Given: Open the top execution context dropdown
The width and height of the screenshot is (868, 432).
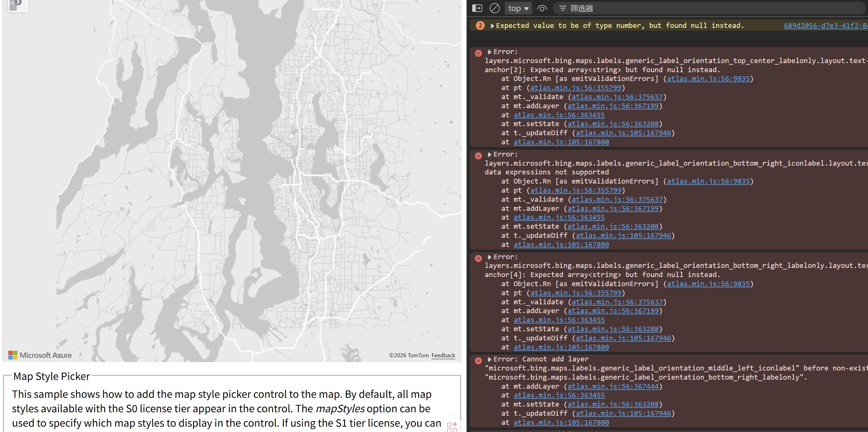Looking at the screenshot, I should tap(518, 8).
